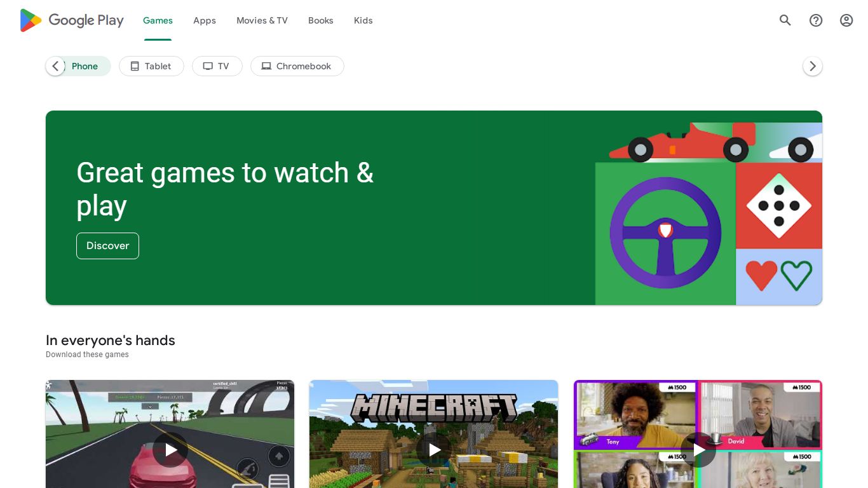This screenshot has width=868, height=488.
Task: Click the Google Play logo
Action: [x=72, y=20]
